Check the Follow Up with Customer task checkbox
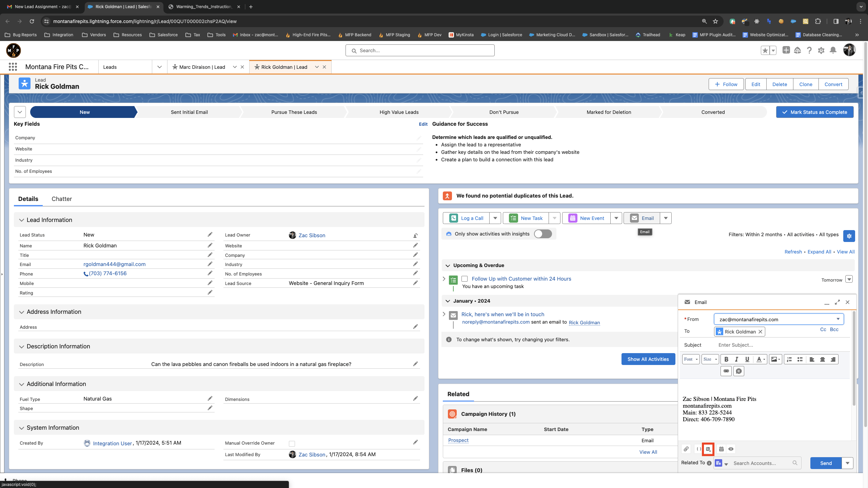Image resolution: width=868 pixels, height=488 pixels. click(x=465, y=279)
